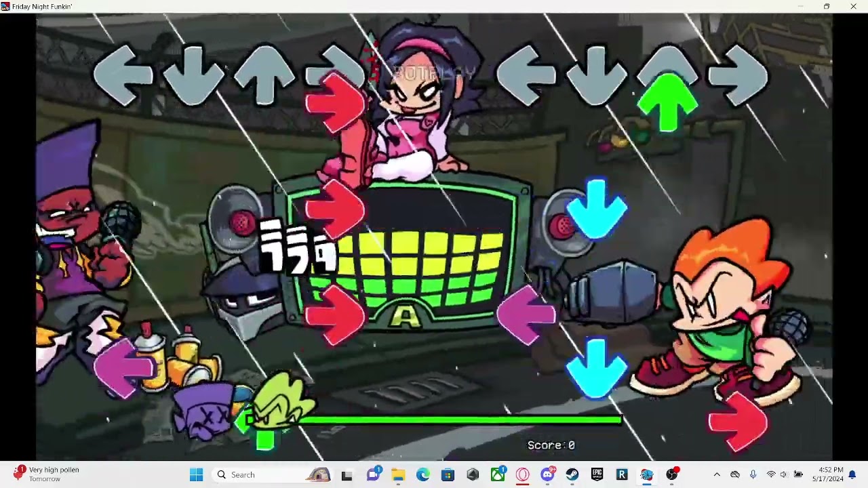The image size is (868, 488).
Task: Open the notifications bell
Action: (x=852, y=474)
